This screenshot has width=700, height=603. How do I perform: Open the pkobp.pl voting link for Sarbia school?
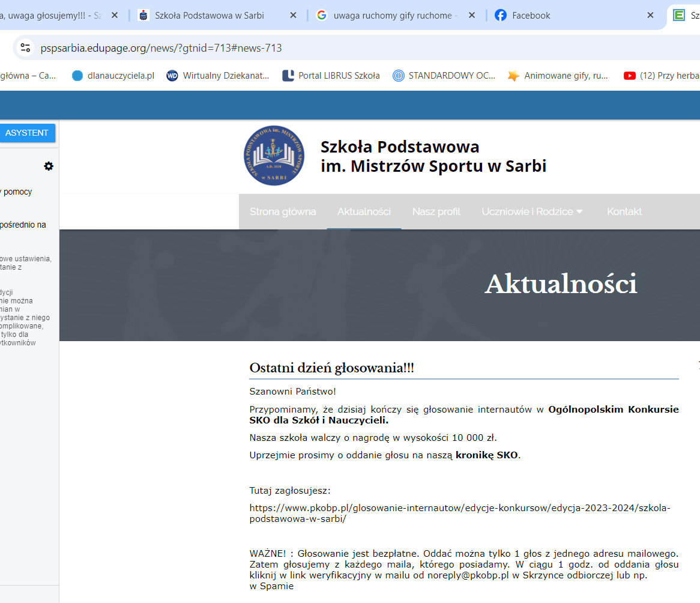click(460, 514)
